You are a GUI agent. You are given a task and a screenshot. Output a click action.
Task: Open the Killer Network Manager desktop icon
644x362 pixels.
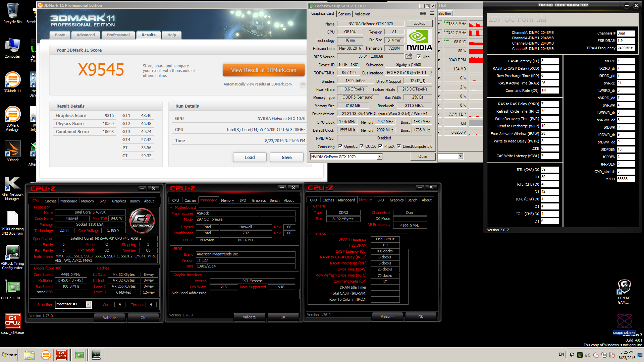click(x=12, y=189)
